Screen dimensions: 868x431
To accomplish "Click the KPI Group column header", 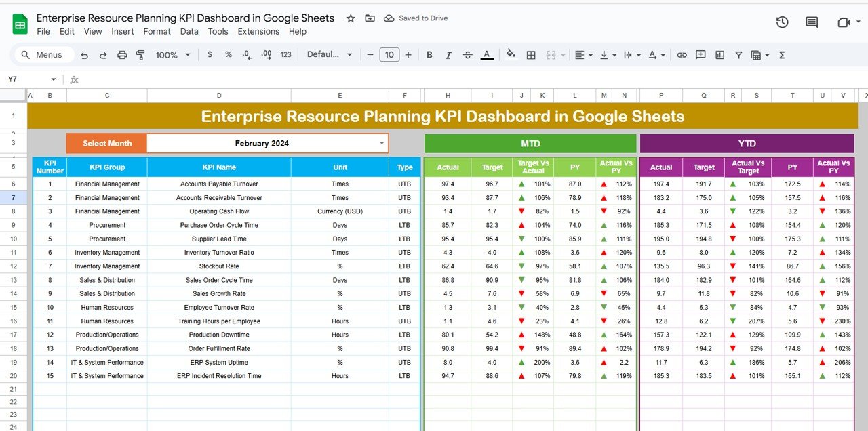I will (107, 167).
